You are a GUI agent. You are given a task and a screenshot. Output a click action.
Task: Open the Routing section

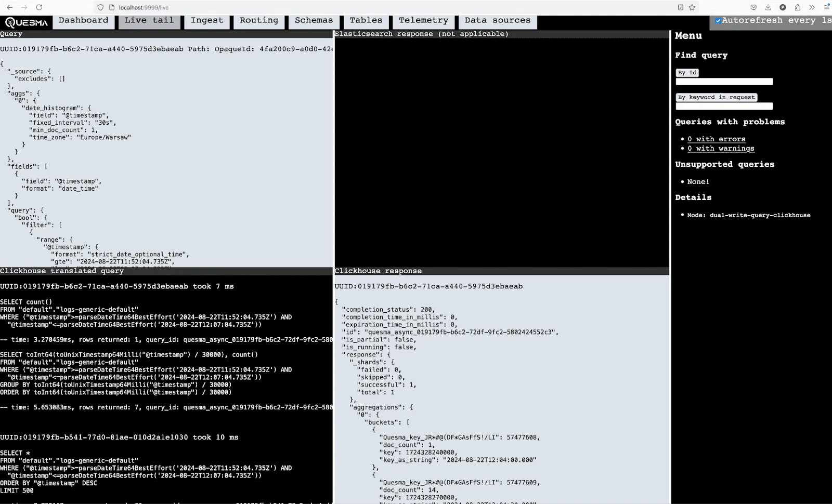click(x=259, y=20)
